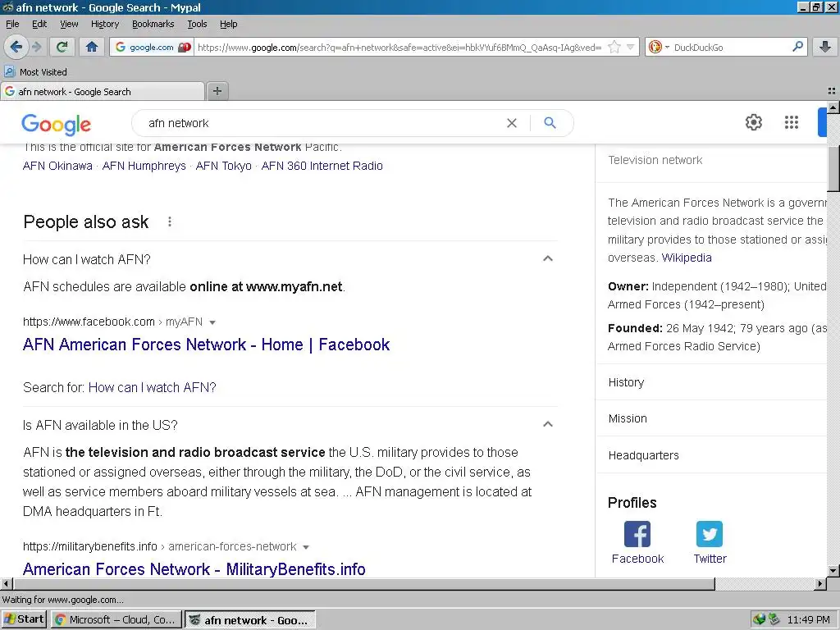
Task: Click the vertical scrollbar down arrow
Action: coord(833,571)
